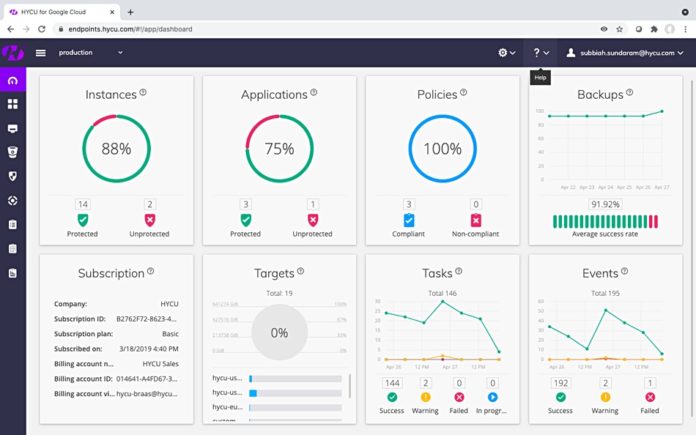
Task: Click the Events Success check icon
Action: click(561, 397)
